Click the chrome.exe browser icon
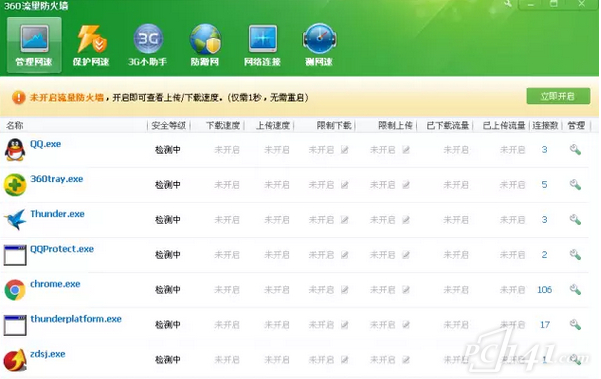The width and height of the screenshot is (601, 379). [x=15, y=290]
